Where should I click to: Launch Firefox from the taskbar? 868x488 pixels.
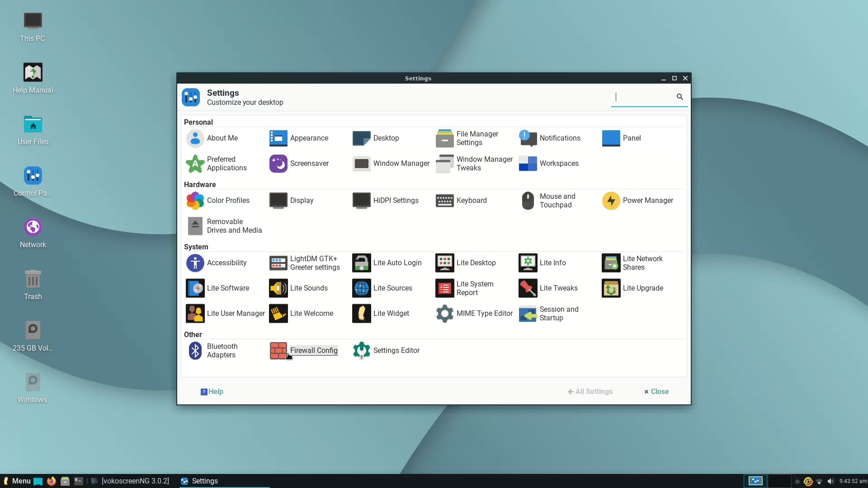52,481
